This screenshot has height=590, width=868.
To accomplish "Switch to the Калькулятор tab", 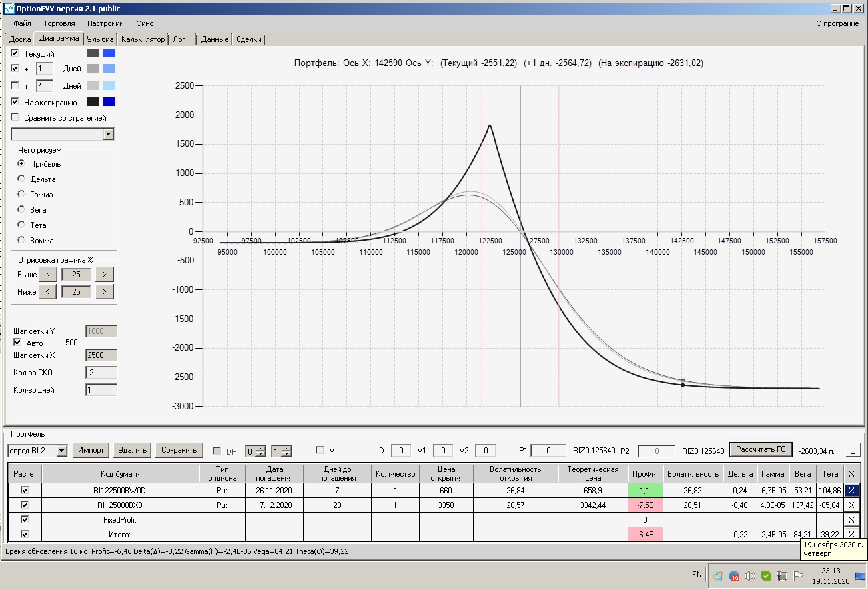I will point(143,39).
